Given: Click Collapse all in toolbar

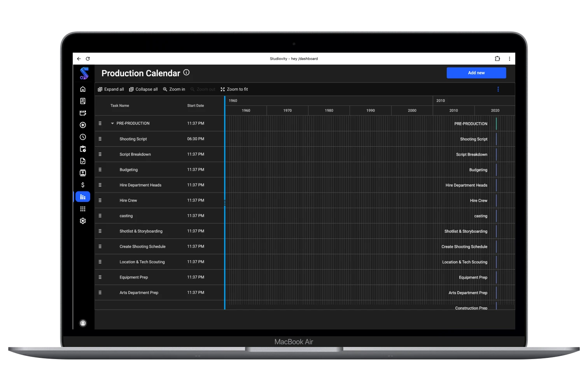Looking at the screenshot, I should click(x=143, y=89).
